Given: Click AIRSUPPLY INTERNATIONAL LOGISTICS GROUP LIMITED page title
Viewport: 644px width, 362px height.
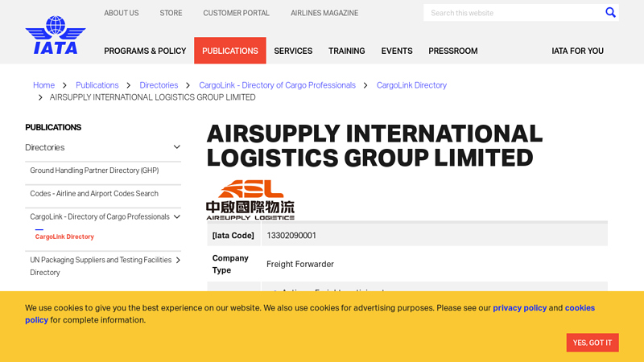Looking at the screenshot, I should 374,146.
